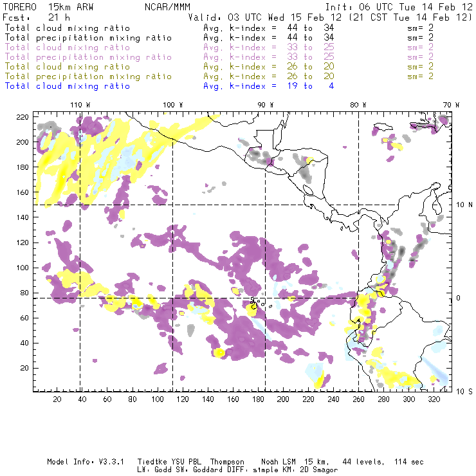Click the yellow blob at the Galapagos Islands
Screen dimensions: 476x476
251,309
